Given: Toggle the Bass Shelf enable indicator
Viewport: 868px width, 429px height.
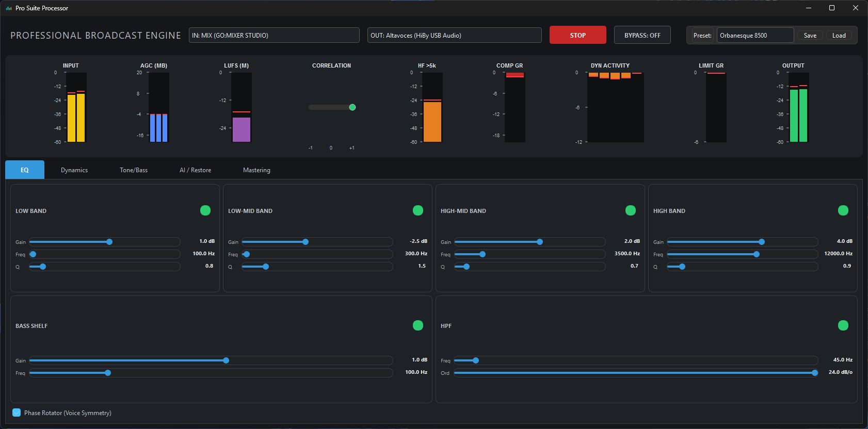Looking at the screenshot, I should tap(418, 325).
